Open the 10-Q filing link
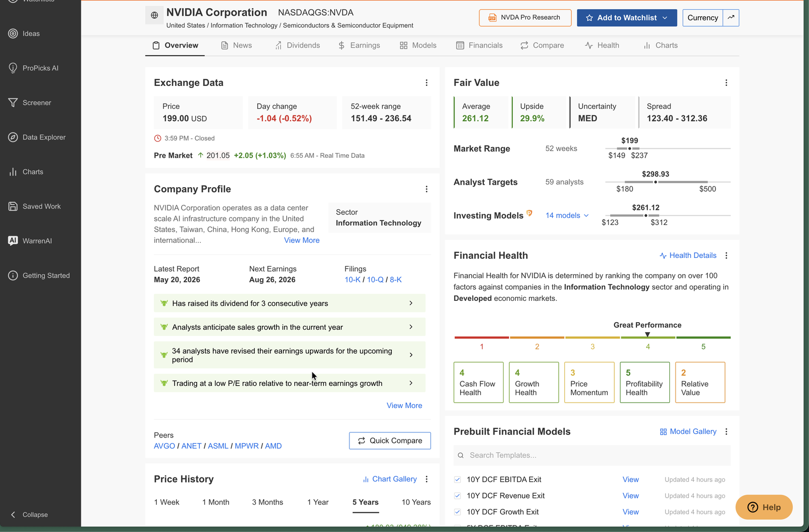809x532 pixels. tap(375, 280)
